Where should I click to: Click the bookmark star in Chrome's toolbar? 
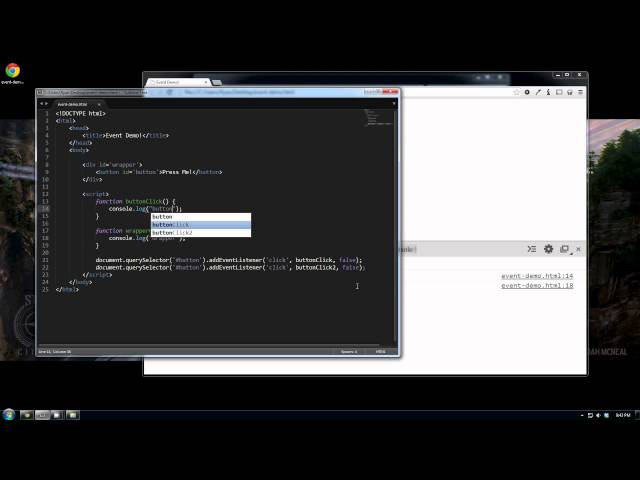[516, 92]
